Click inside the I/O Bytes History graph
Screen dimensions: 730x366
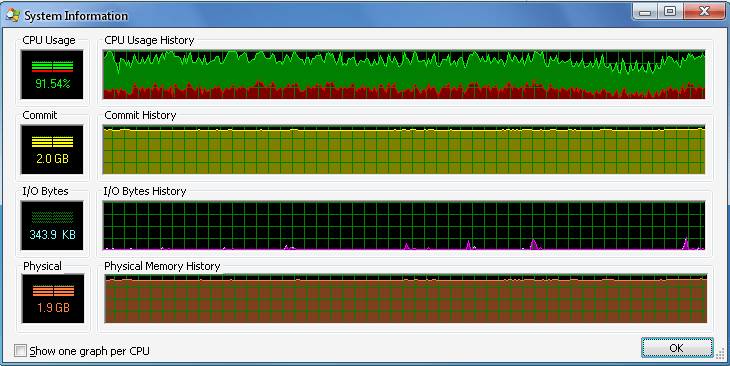pyautogui.click(x=404, y=225)
